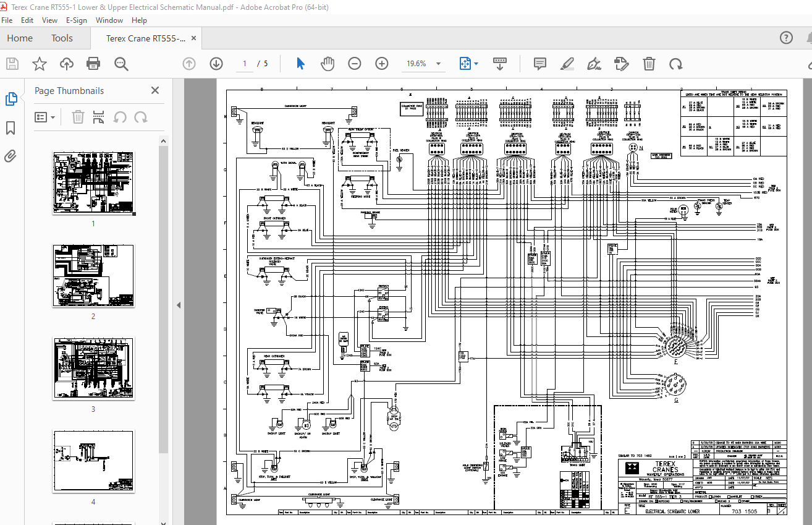Open the View menu

click(x=50, y=20)
